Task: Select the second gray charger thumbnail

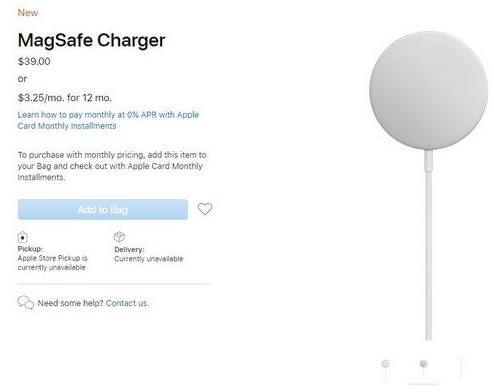Action: (x=424, y=369)
